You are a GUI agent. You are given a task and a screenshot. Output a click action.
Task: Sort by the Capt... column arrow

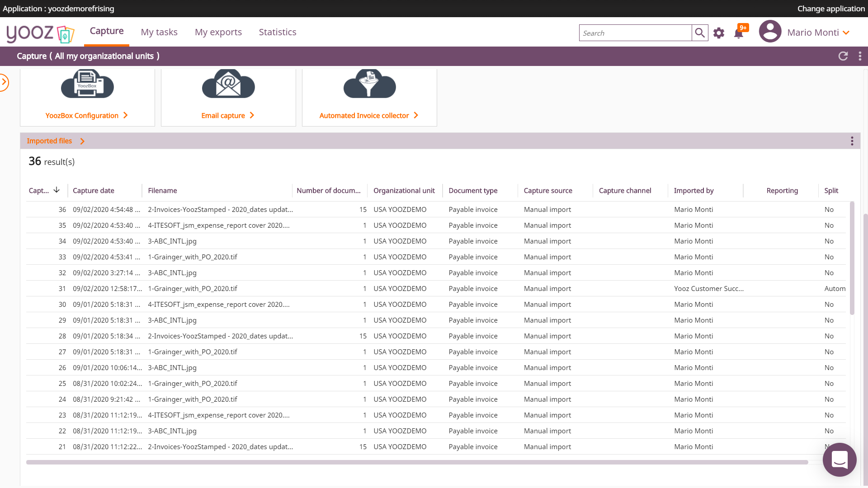tap(57, 190)
